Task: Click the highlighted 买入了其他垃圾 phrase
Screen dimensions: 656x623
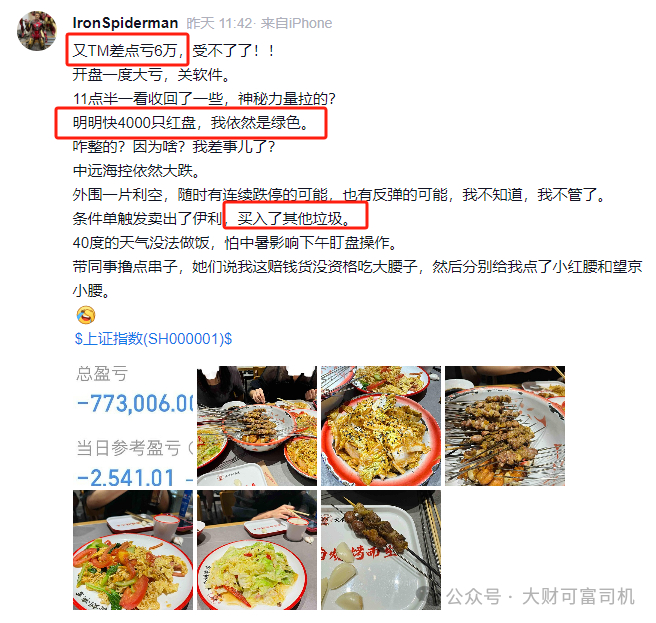Action: (295, 218)
